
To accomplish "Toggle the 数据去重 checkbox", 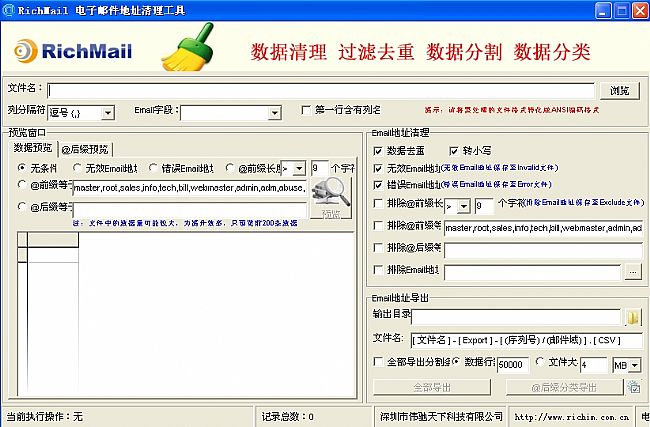I will (x=378, y=151).
